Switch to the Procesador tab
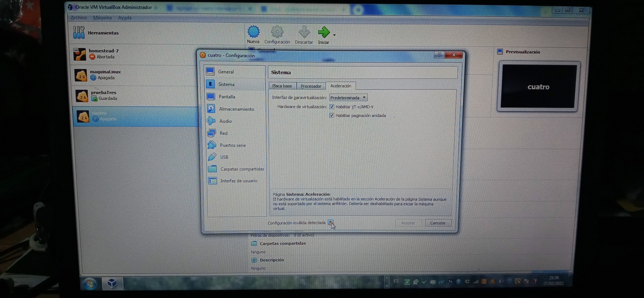644x298 pixels. click(x=311, y=86)
